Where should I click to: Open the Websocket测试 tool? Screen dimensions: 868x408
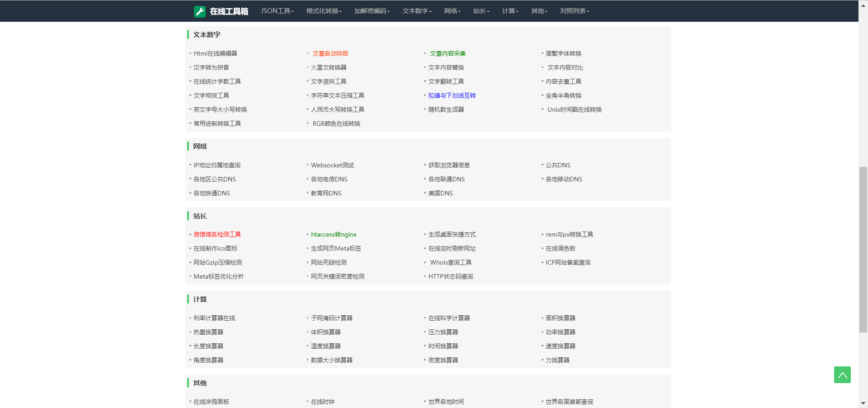332,165
